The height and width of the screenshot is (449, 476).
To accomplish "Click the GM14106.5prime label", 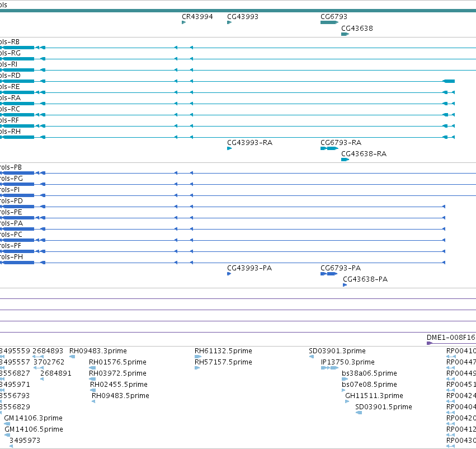I will click(x=34, y=429).
